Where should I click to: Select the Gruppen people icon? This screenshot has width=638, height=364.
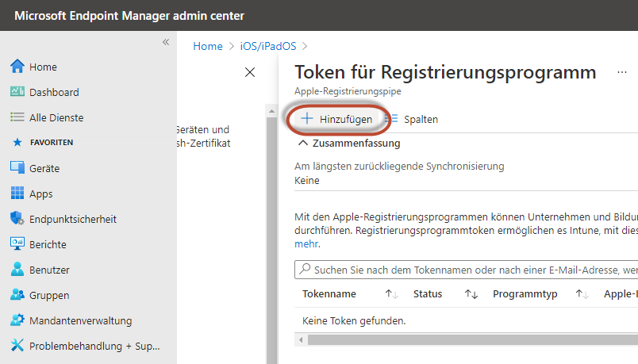tap(17, 295)
